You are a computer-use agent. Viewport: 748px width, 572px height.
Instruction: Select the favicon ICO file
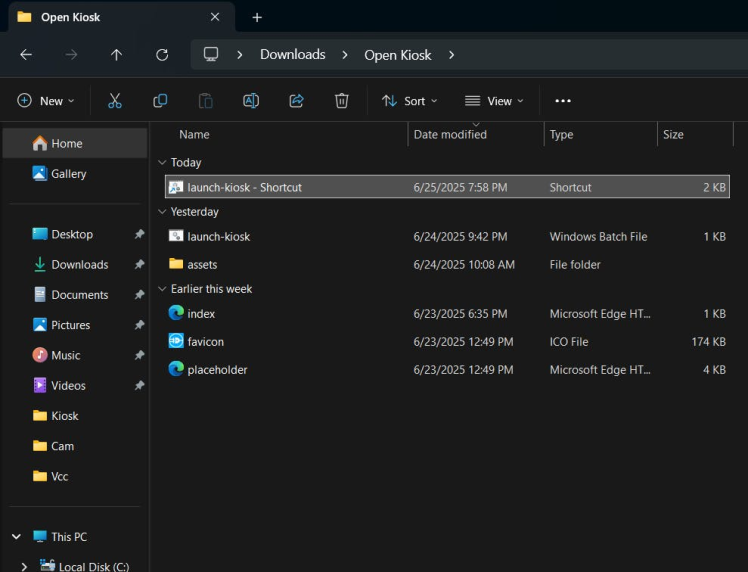[x=205, y=342]
